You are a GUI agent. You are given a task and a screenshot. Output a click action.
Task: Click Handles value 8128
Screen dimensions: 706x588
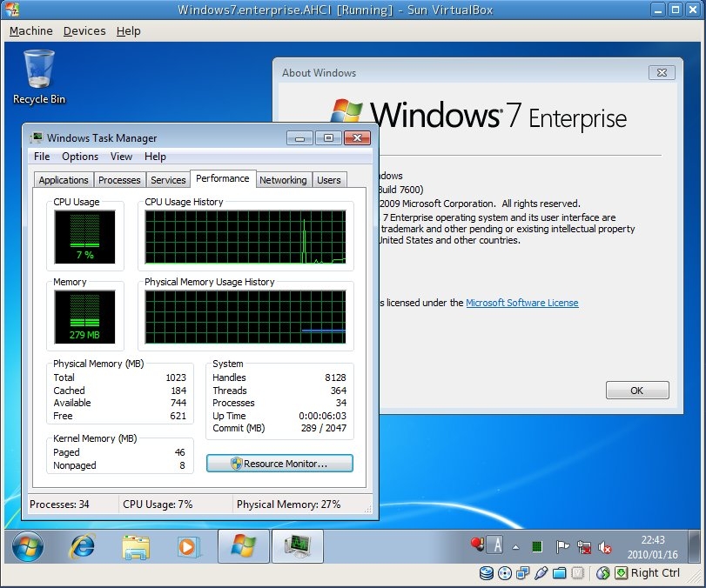(335, 378)
